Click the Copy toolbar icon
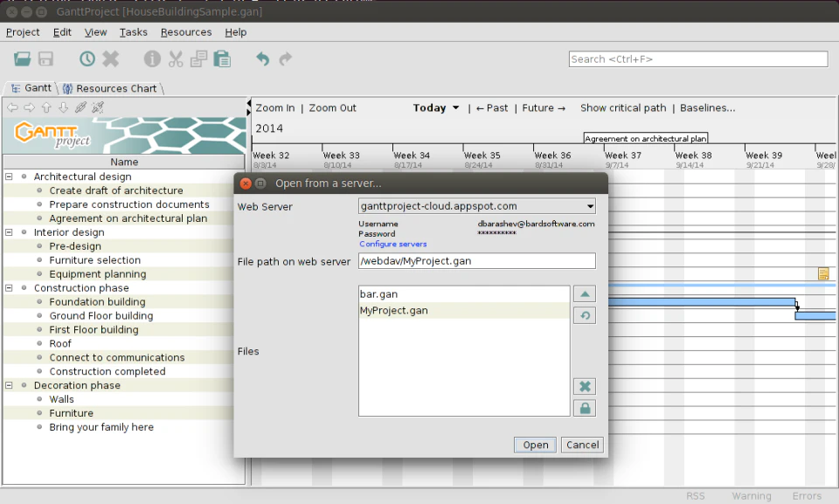 pyautogui.click(x=199, y=59)
